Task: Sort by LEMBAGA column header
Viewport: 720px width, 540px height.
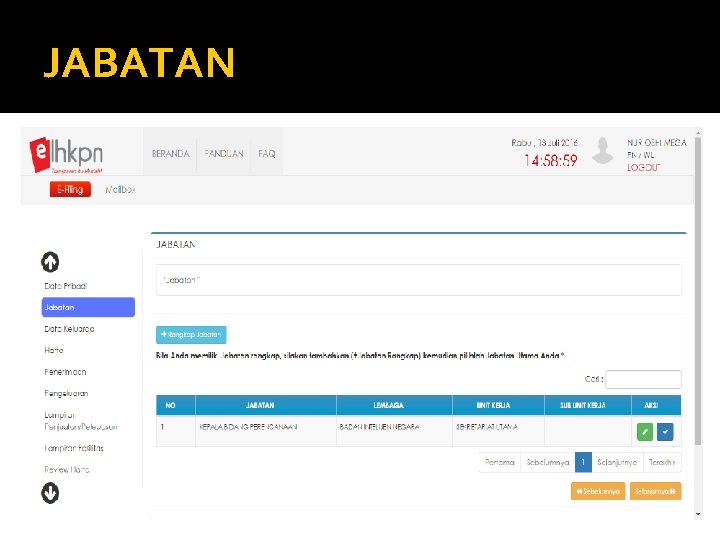Action: (x=394, y=405)
